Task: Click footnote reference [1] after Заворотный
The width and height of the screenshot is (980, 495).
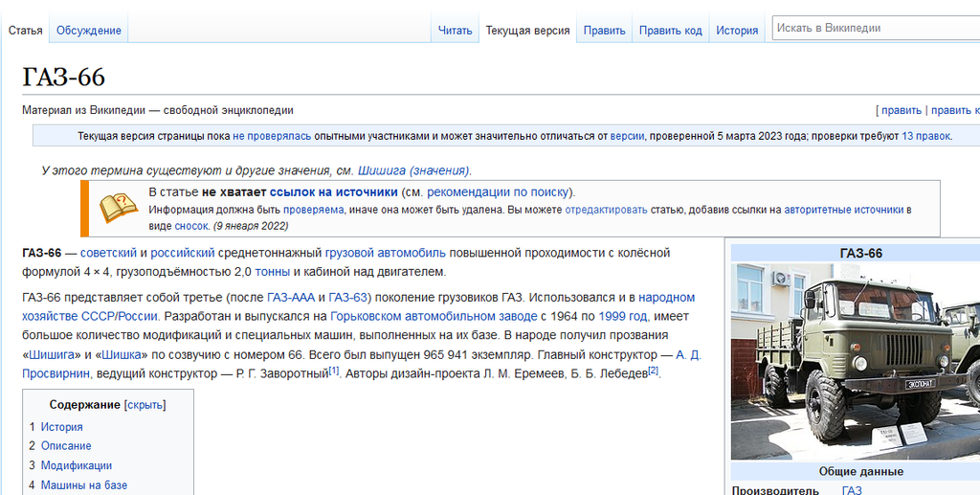Action: click(334, 371)
